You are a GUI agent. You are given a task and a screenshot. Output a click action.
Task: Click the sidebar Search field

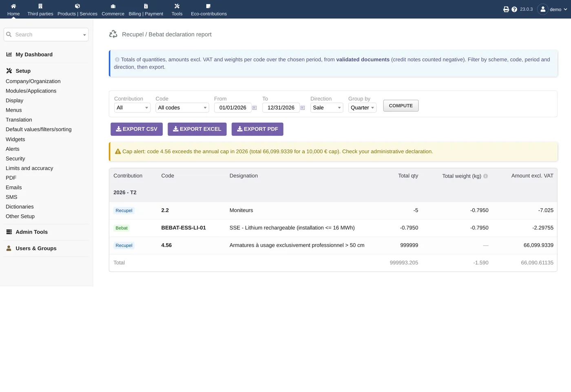pyautogui.click(x=46, y=35)
